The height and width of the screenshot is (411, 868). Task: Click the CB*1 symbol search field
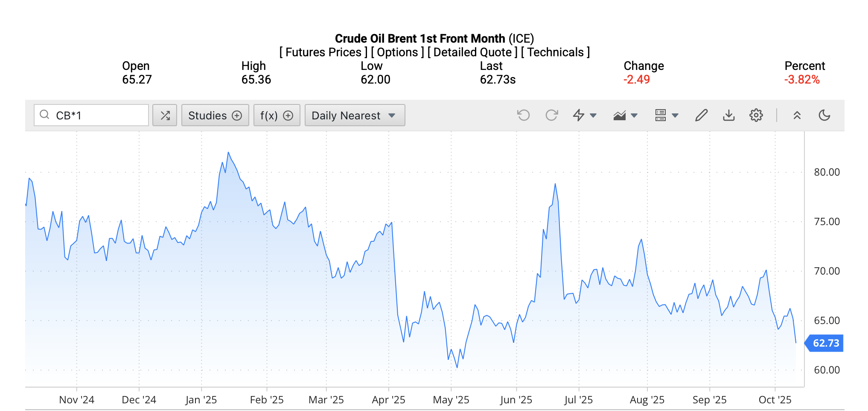click(98, 115)
